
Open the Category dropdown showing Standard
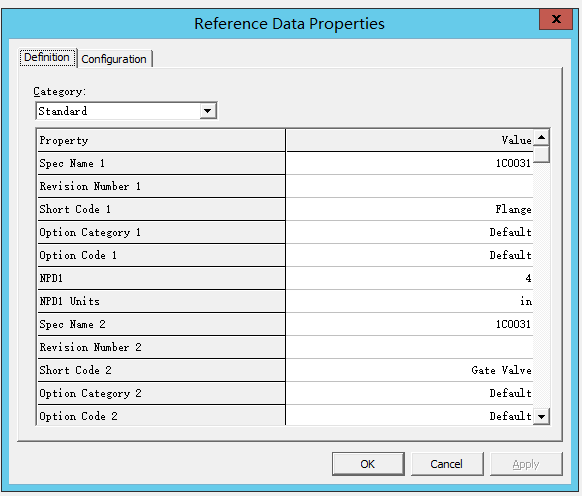coord(126,111)
